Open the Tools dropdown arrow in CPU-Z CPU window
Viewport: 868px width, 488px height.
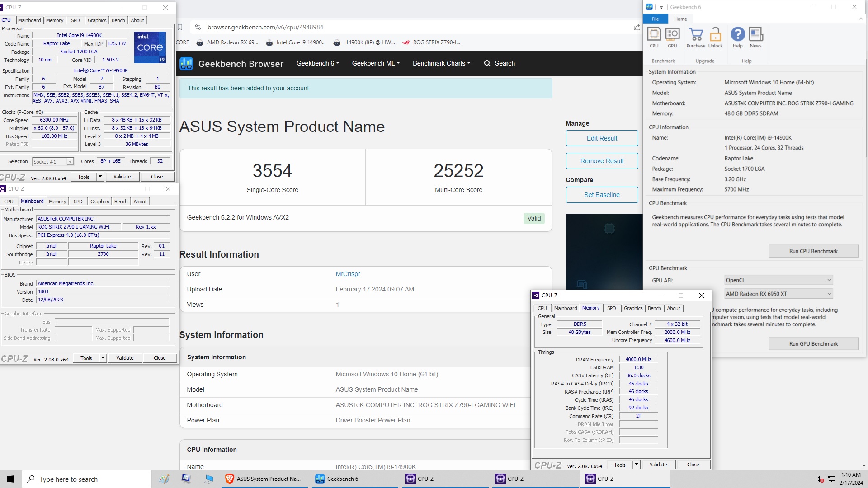[x=100, y=177]
